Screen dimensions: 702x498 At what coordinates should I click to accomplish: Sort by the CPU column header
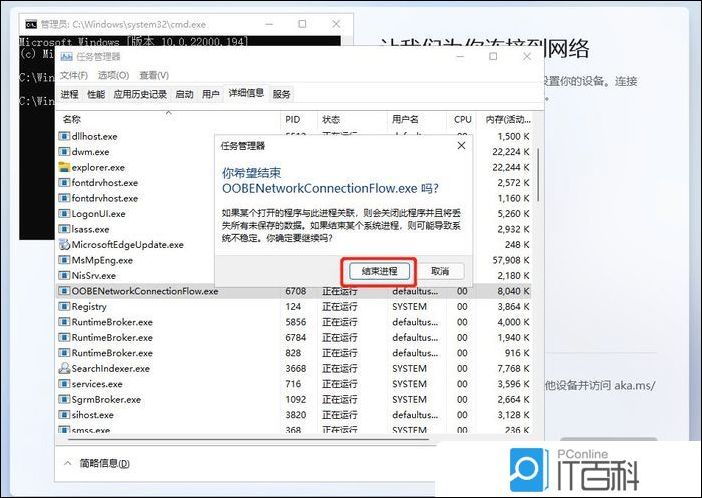click(462, 119)
